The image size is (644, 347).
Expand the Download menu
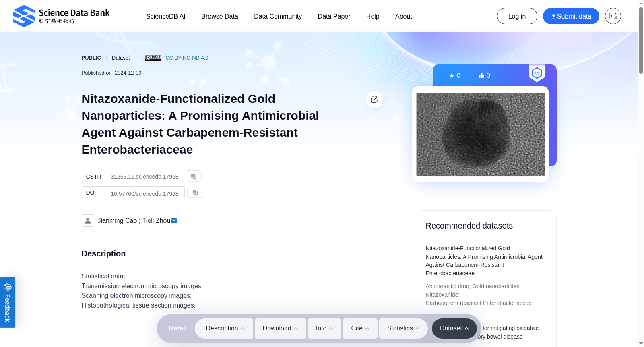pos(281,328)
